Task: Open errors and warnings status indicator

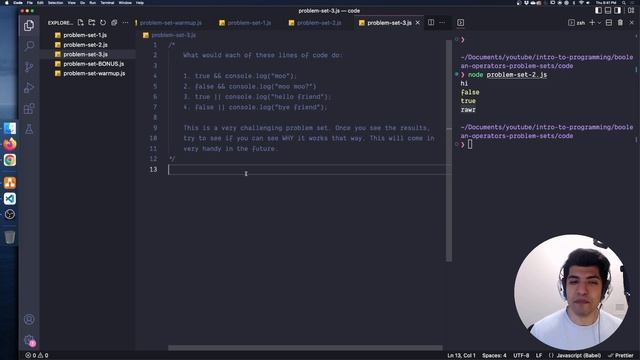Action: tap(37, 356)
